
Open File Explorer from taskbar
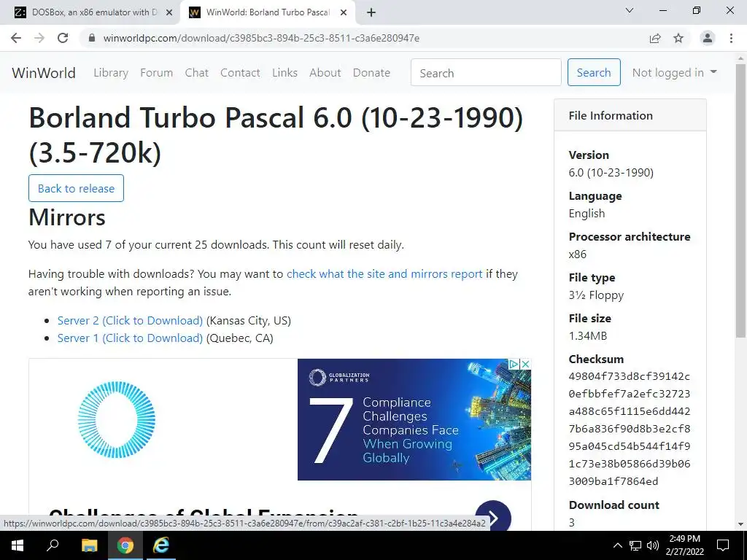(89, 545)
